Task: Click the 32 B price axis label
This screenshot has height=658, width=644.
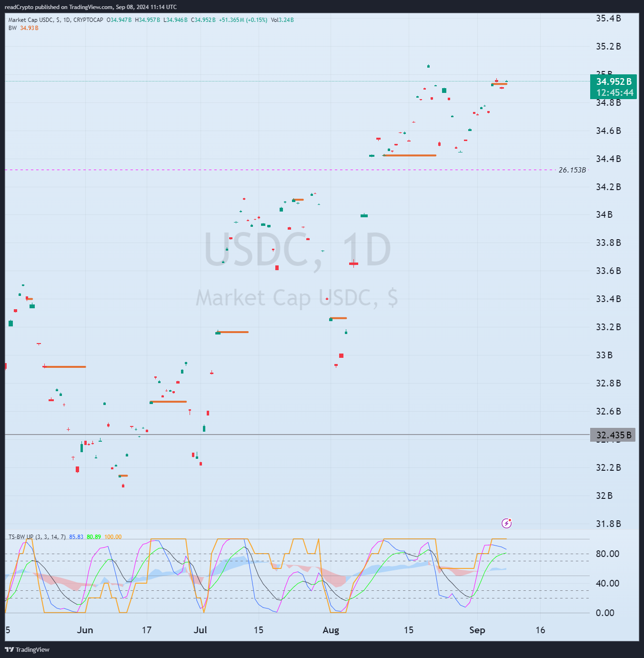Action: 604,496
